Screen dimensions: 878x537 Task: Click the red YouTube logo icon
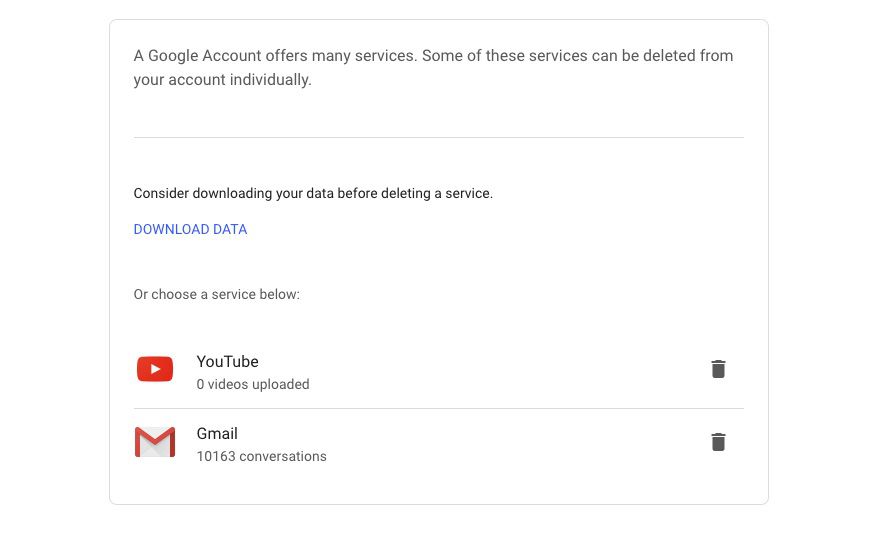coord(155,369)
